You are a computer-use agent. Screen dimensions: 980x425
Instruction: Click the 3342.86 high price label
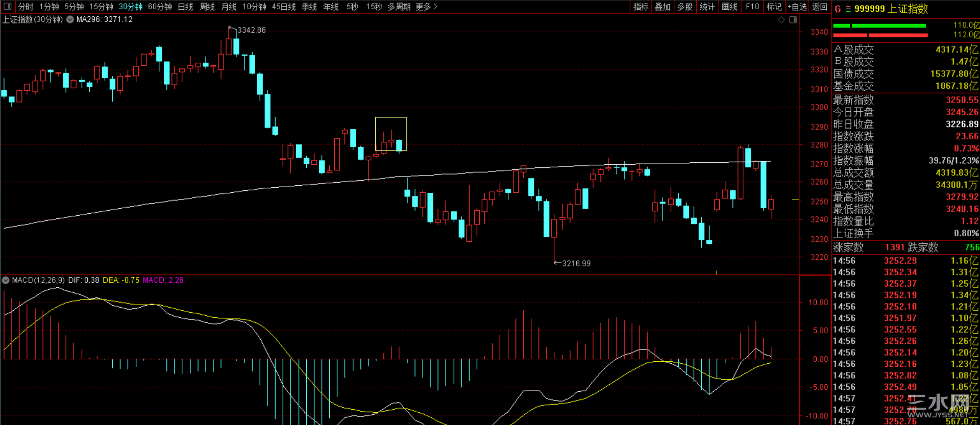pyautogui.click(x=252, y=30)
